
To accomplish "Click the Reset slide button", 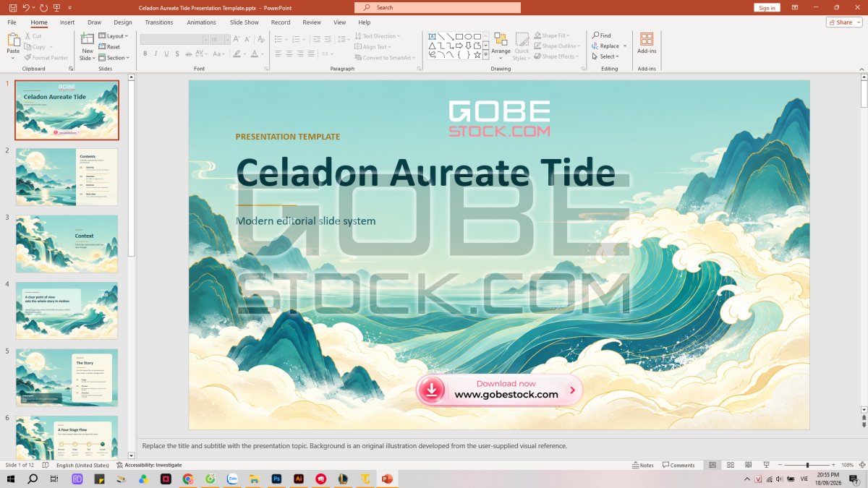I will 109,47.
